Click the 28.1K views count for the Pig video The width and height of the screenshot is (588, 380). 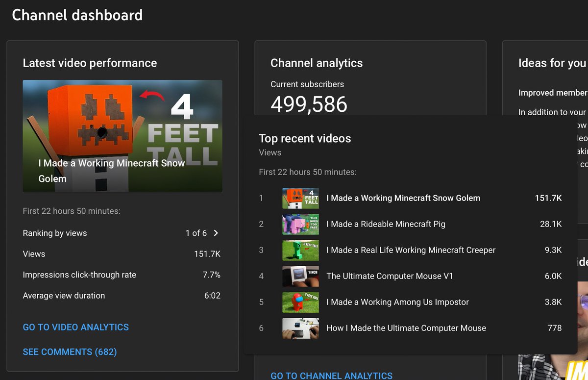coord(551,224)
